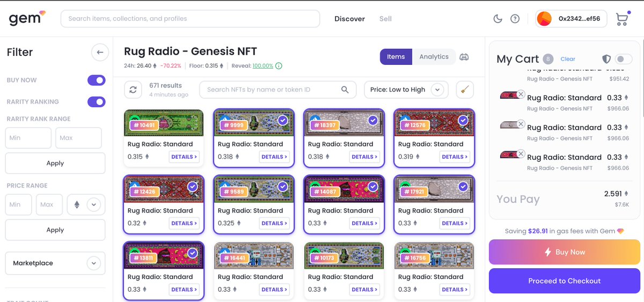The width and height of the screenshot is (644, 302).
Task: Click the magnifier in NFT search
Action: 345,90
